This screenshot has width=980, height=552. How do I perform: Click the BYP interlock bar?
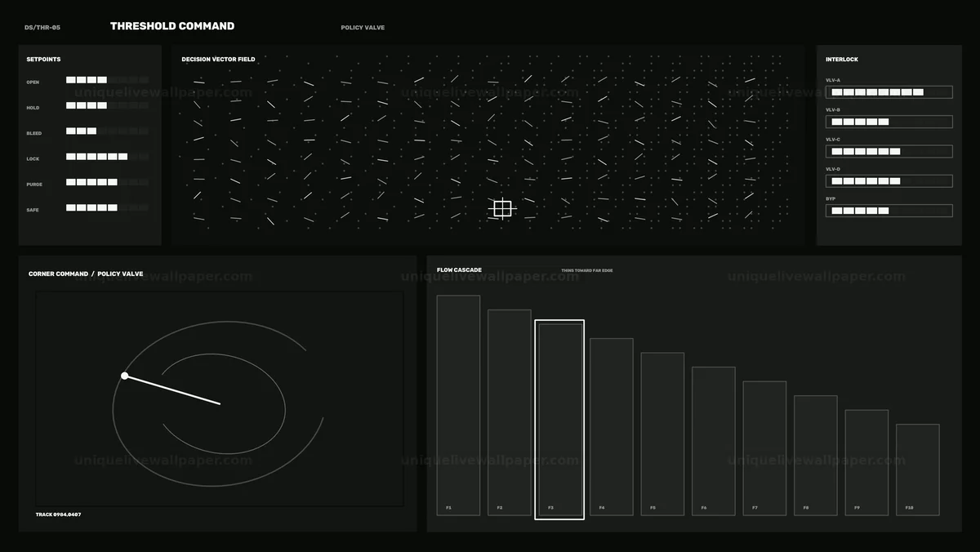pyautogui.click(x=889, y=211)
